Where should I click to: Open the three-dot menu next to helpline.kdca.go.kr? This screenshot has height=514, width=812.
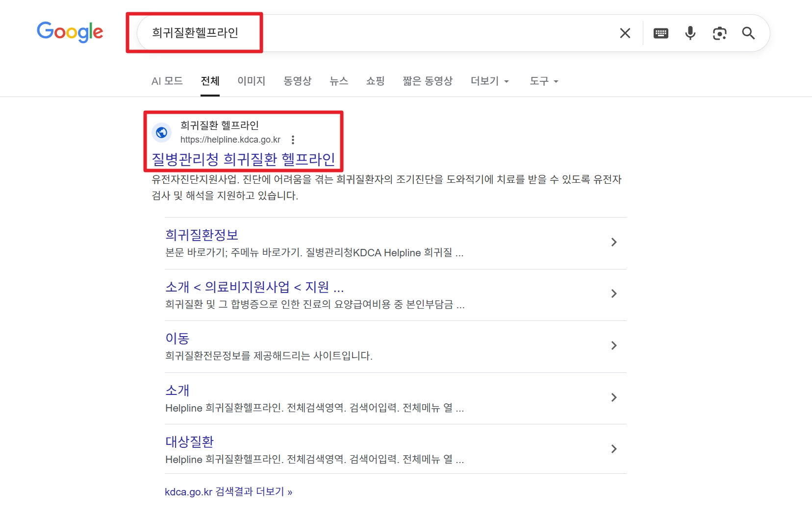click(293, 139)
